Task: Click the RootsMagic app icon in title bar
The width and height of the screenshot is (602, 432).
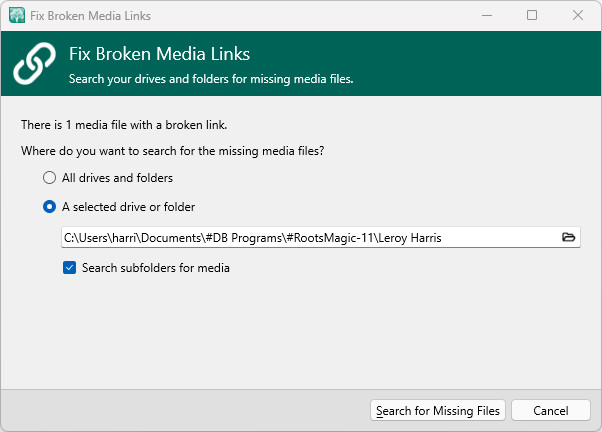Action: 17,15
